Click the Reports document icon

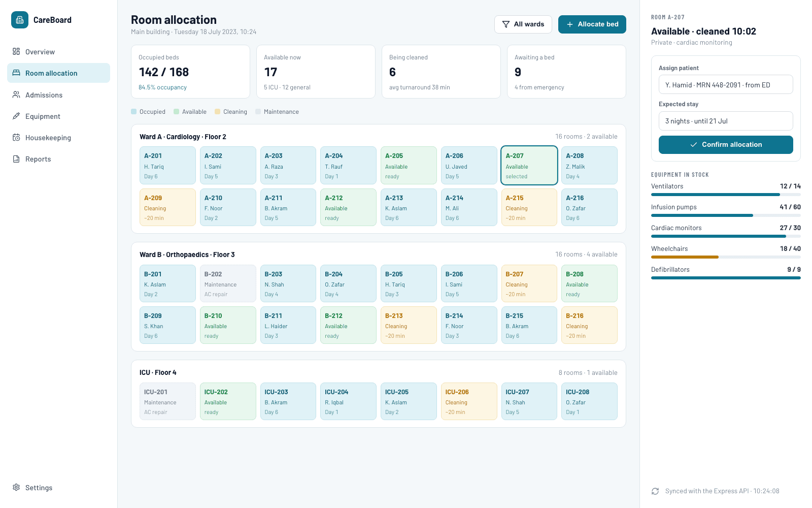[x=16, y=158]
